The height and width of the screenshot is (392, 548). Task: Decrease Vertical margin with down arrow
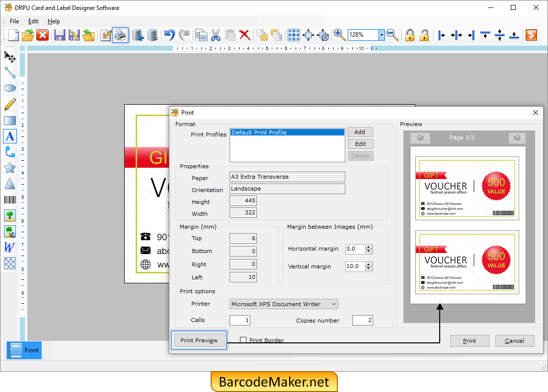368,268
